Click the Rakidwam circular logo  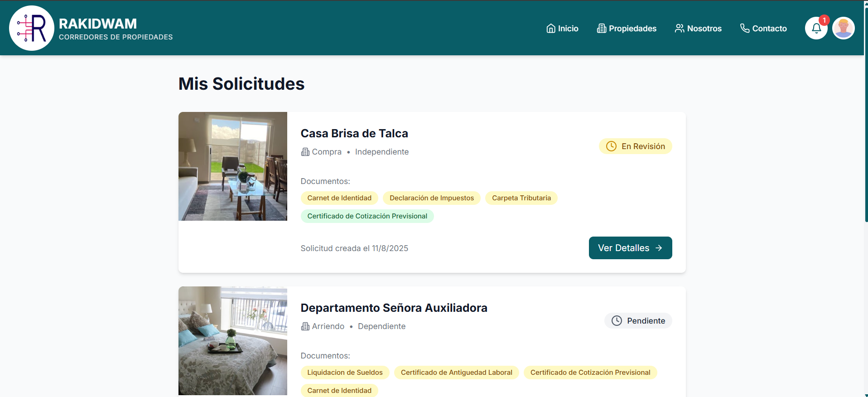[32, 28]
